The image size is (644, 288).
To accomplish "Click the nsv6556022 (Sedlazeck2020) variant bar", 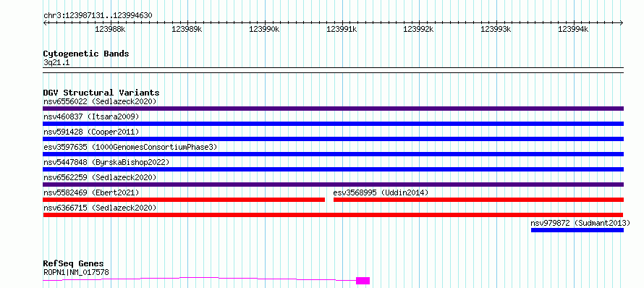I will [x=333, y=109].
